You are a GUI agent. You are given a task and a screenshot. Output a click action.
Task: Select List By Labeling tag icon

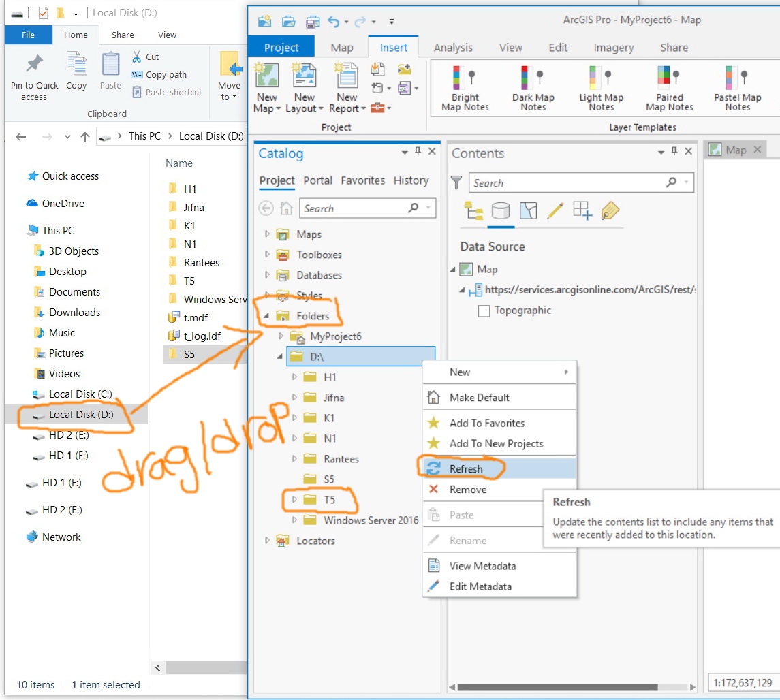610,211
